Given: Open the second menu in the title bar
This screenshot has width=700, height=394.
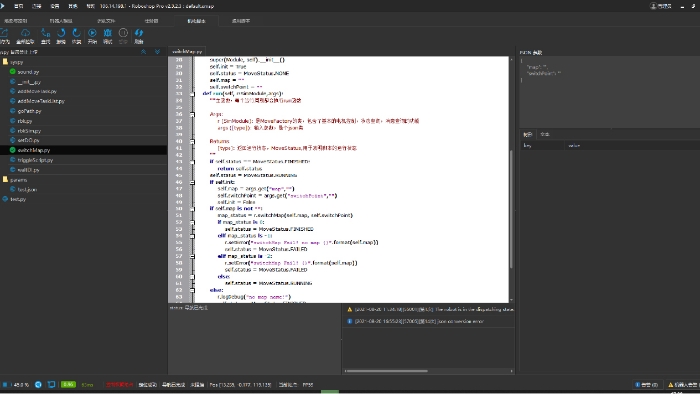Looking at the screenshot, I should (x=37, y=6).
